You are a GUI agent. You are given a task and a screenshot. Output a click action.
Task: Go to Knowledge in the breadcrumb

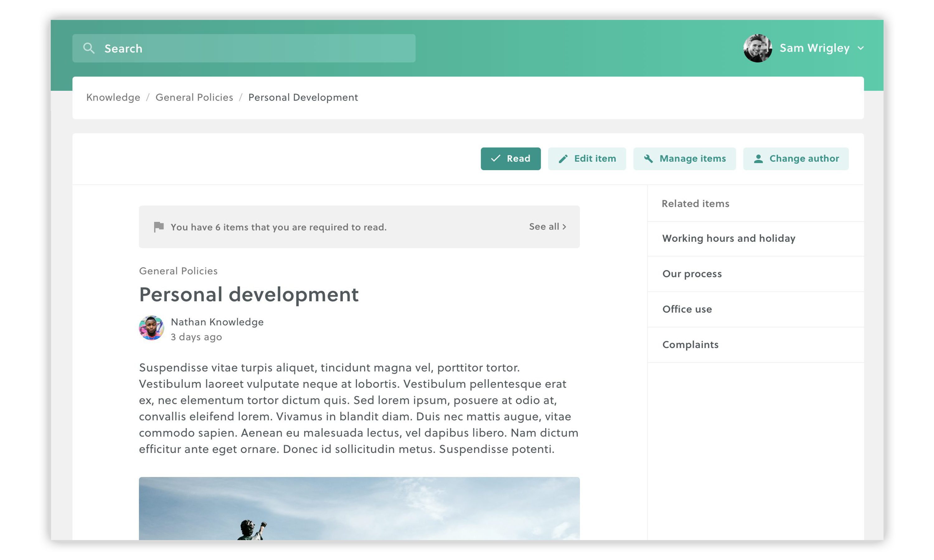coord(113,97)
